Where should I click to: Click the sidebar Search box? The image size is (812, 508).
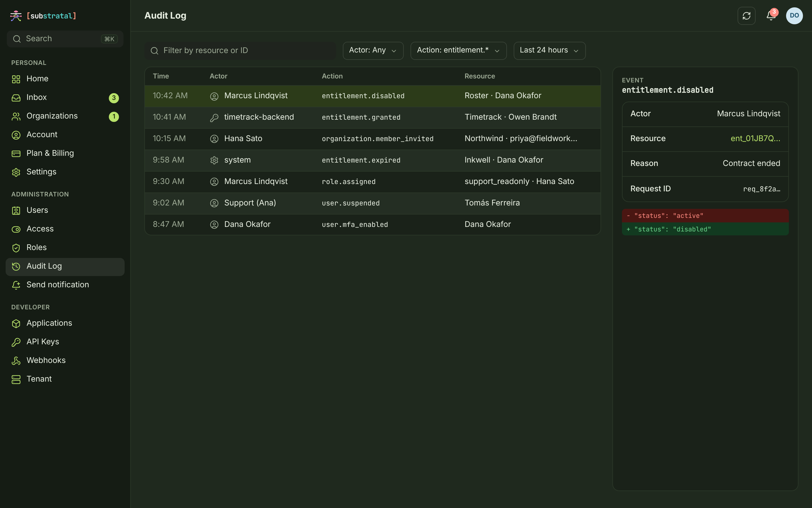coord(65,39)
